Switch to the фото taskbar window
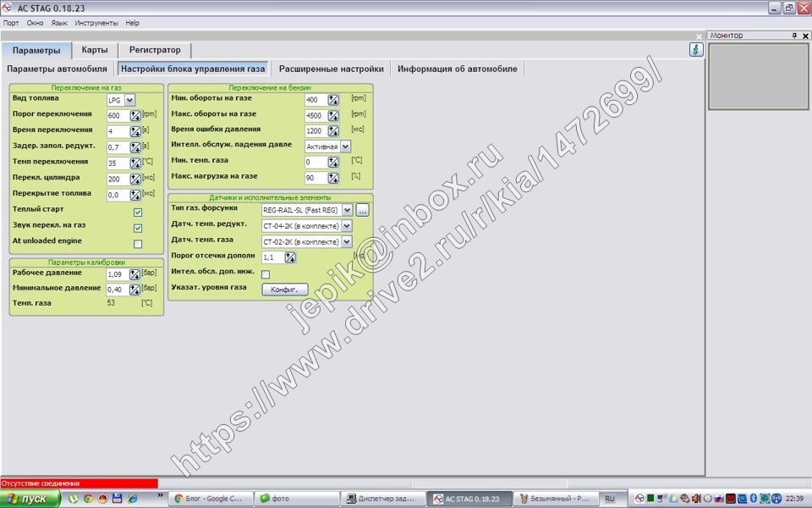Image resolution: width=812 pixels, height=508 pixels. pos(297,499)
